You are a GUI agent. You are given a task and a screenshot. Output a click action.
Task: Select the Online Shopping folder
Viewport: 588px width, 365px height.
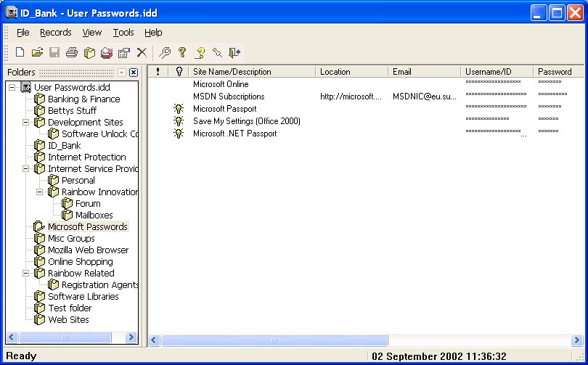[81, 261]
